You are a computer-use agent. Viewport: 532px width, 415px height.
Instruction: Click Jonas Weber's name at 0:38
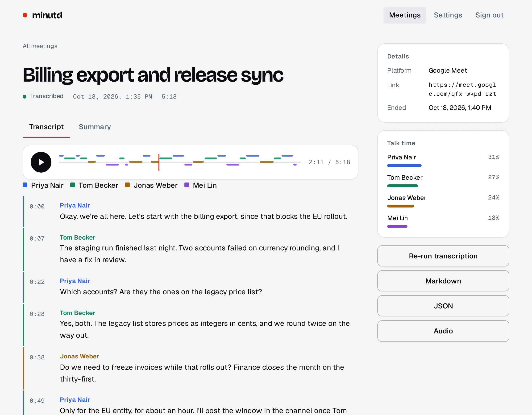79,356
